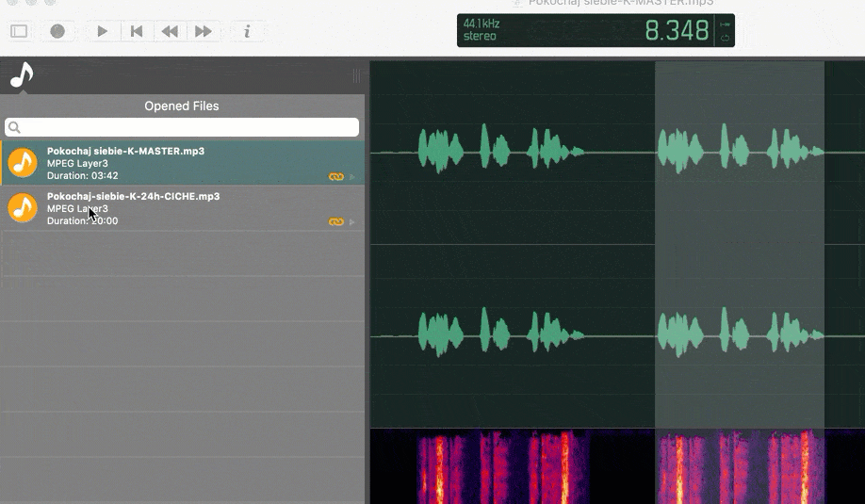Play the audio
The image size is (865, 504).
(x=102, y=31)
